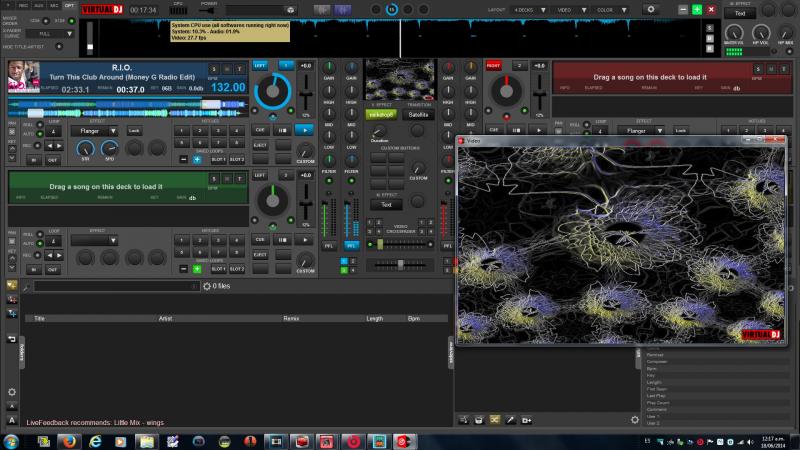Image resolution: width=800 pixels, height=450 pixels.
Task: Open the VIDEO layout dropdown
Action: (x=571, y=10)
